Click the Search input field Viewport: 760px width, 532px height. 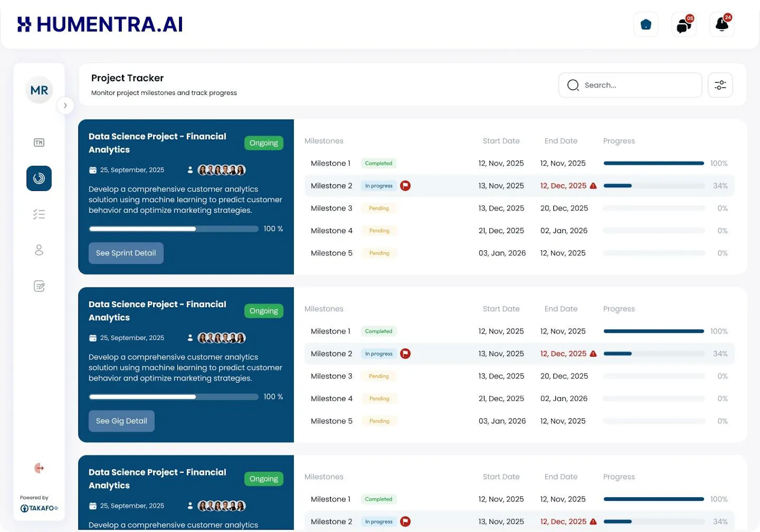pyautogui.click(x=630, y=85)
